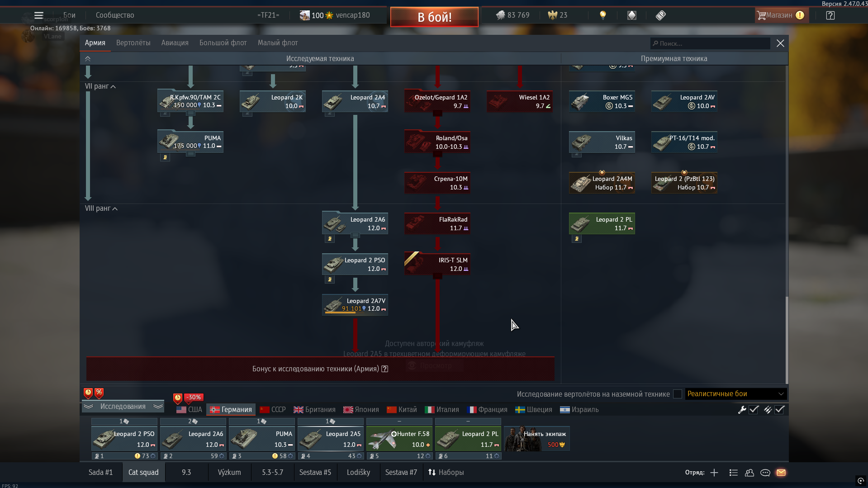Open the help question mark icon
This screenshot has width=868, height=488.
point(830,15)
